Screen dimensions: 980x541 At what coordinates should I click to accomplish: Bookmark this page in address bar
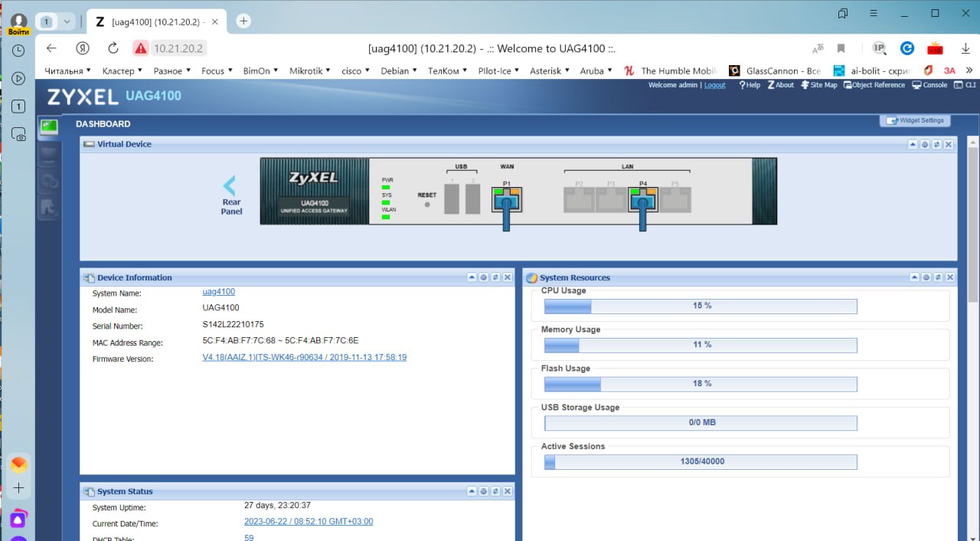[x=841, y=48]
